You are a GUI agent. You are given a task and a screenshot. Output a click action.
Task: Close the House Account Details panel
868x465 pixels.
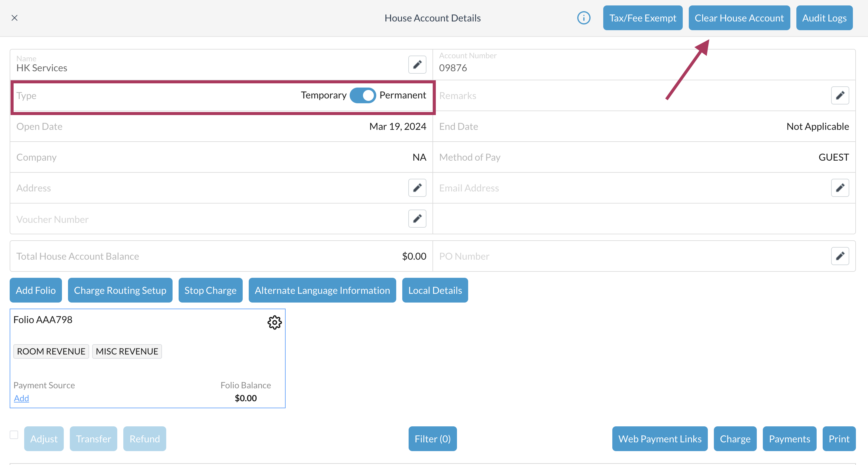coord(15,18)
